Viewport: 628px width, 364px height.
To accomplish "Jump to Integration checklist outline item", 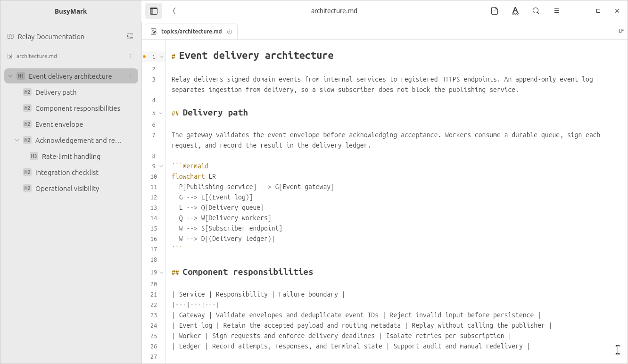I will click(x=67, y=172).
